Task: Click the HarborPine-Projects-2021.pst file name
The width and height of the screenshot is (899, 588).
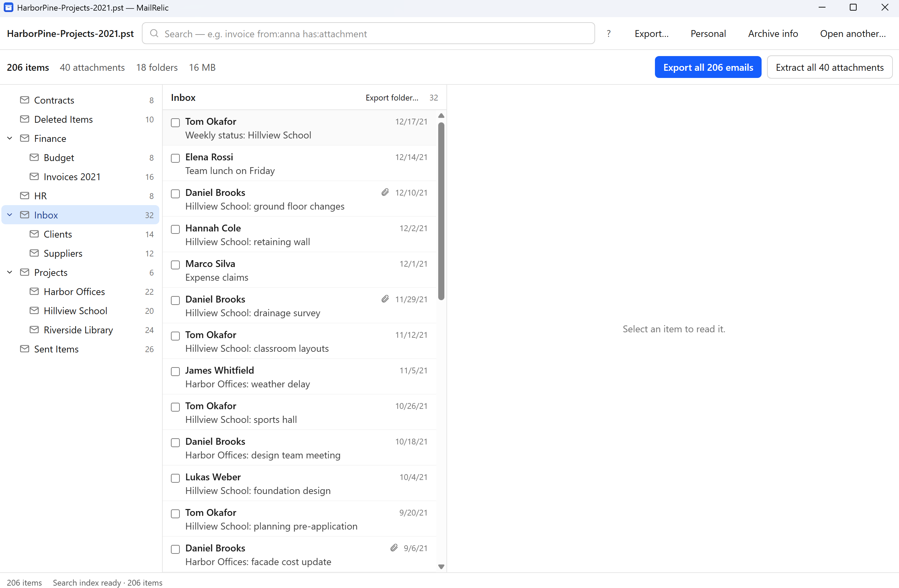Action: tap(70, 34)
